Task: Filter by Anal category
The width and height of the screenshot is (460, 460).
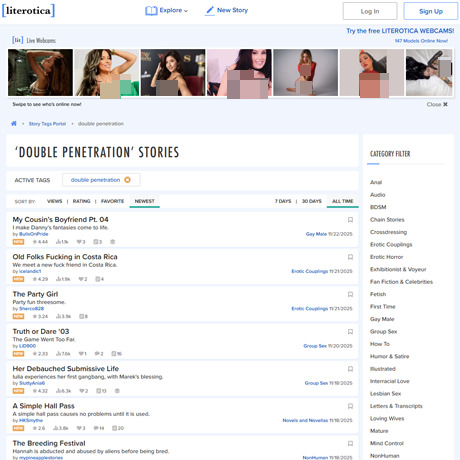Action: tap(376, 182)
